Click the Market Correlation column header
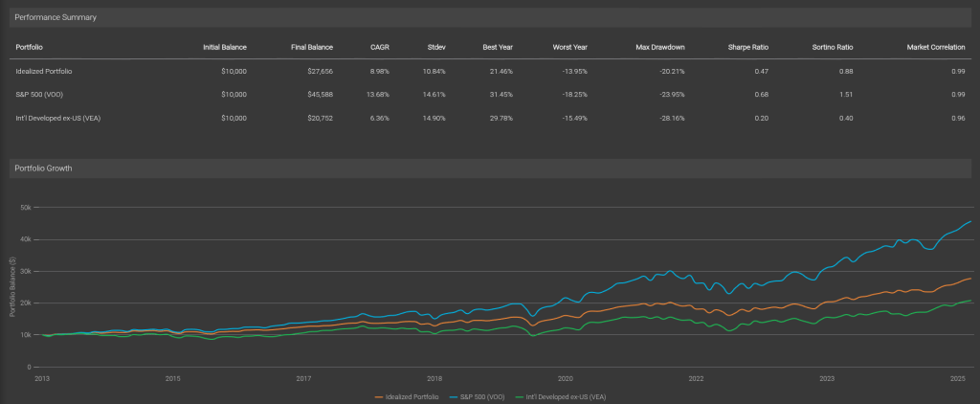Image resolution: width=980 pixels, height=404 pixels. point(934,47)
